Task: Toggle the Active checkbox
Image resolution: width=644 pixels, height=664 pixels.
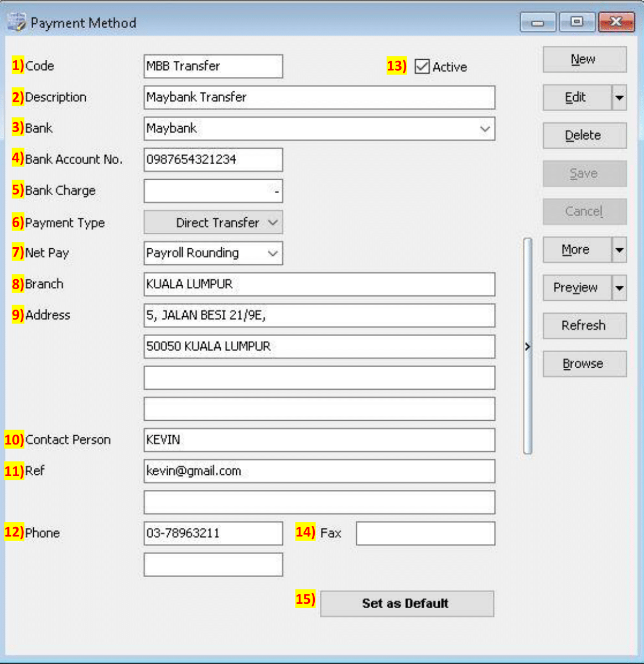Action: coord(422,67)
